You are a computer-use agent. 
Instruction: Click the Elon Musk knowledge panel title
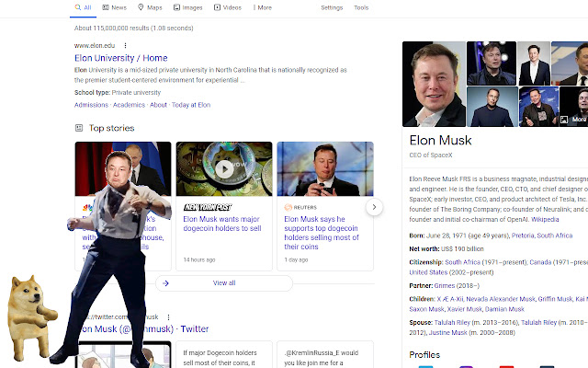(440, 140)
